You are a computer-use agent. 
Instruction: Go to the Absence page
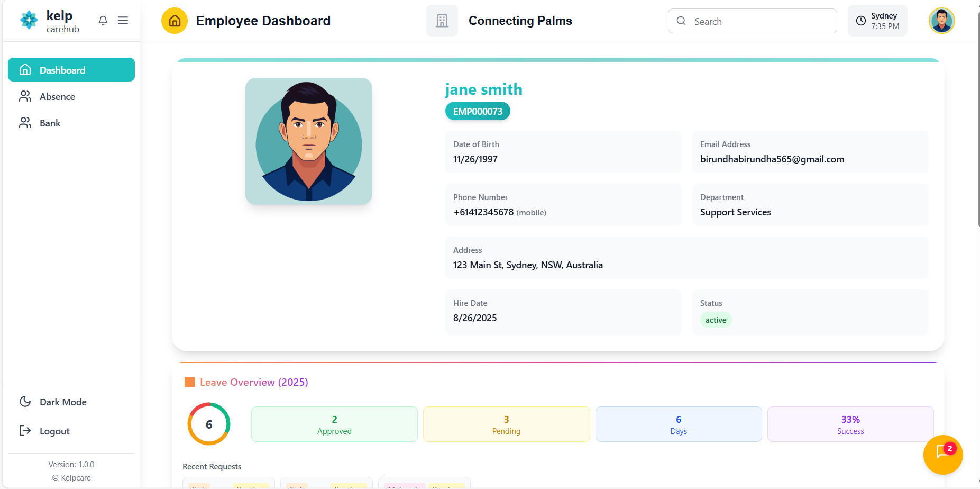(x=57, y=97)
